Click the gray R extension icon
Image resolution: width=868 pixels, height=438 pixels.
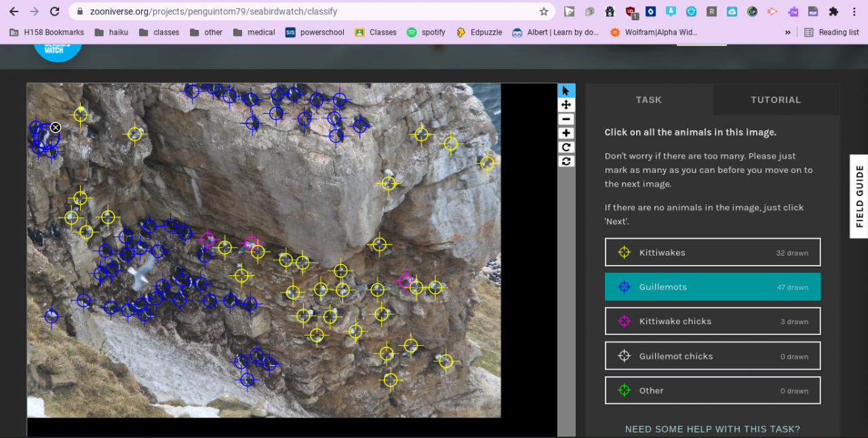point(711,12)
